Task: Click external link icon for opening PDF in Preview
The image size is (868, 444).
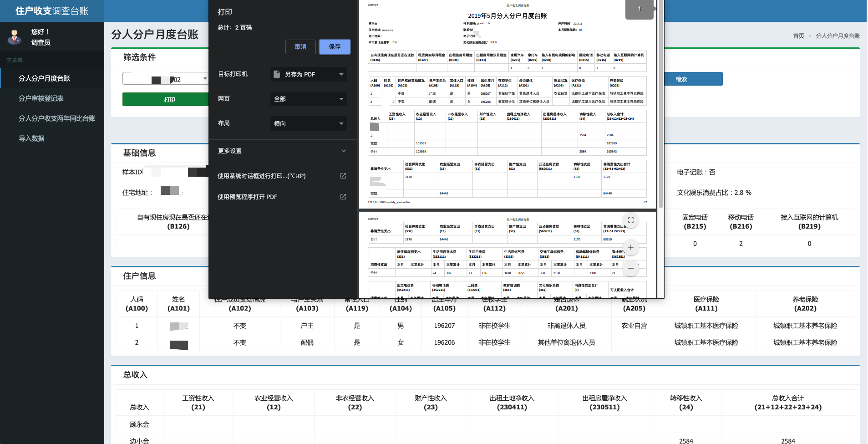Action: click(x=343, y=197)
